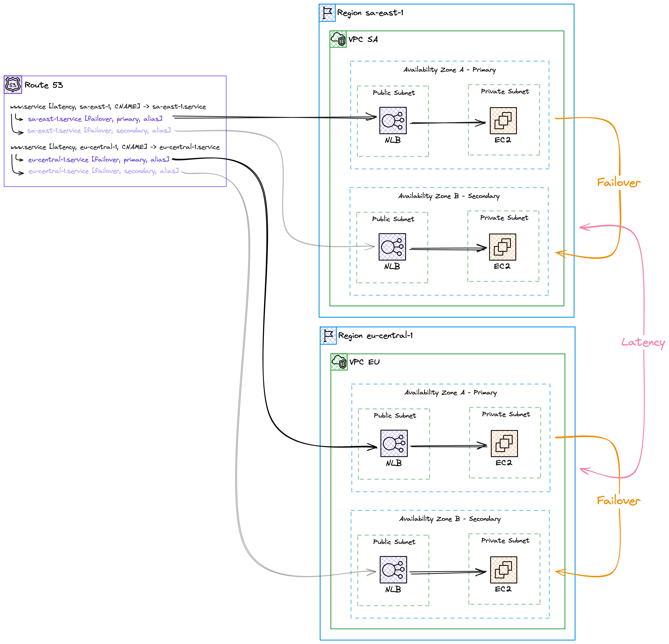Image resolution: width=669 pixels, height=644 pixels.
Task: Click the eu-central-1.service failover secondary alias record
Action: click(103, 171)
